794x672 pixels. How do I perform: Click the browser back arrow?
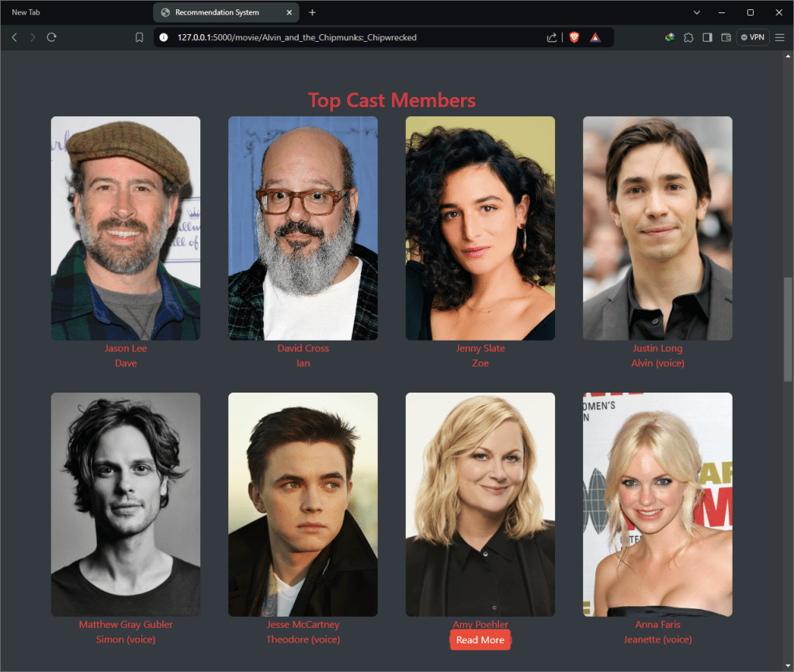tap(14, 37)
